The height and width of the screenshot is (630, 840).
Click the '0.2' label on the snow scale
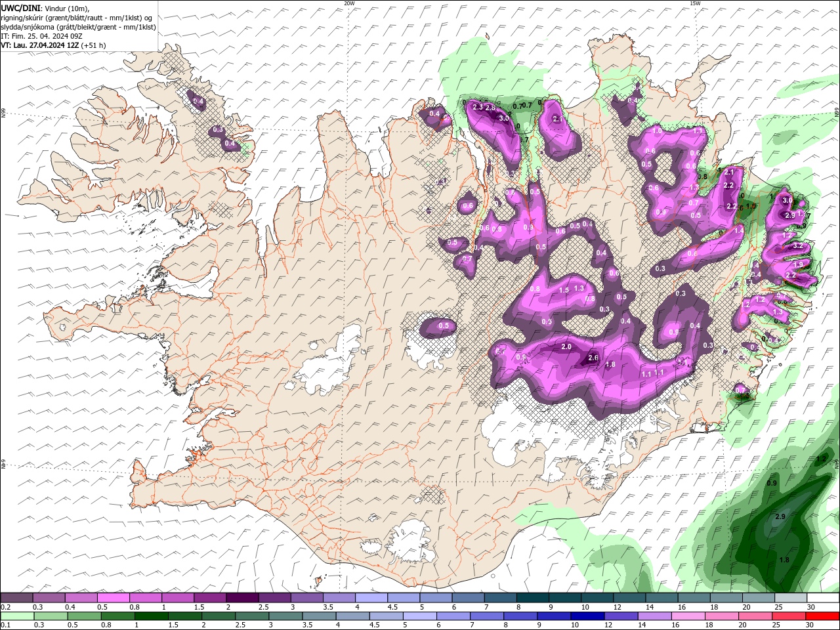click(5, 607)
